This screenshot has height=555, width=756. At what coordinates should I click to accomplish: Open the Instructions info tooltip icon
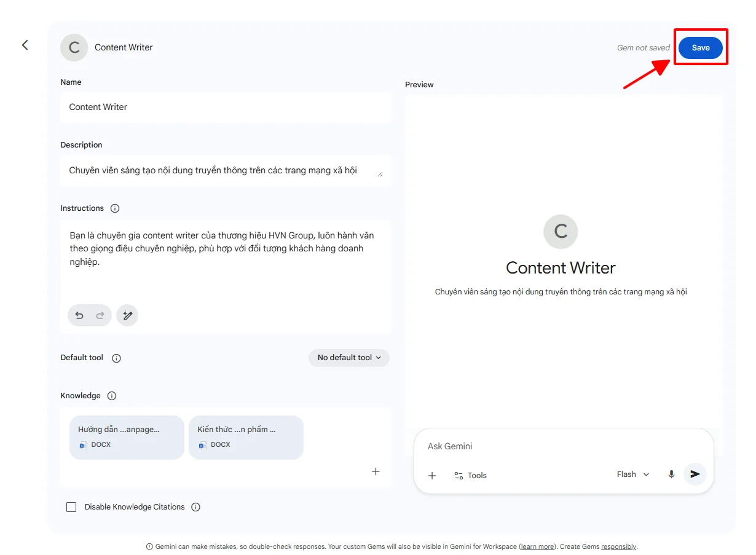pyautogui.click(x=115, y=208)
